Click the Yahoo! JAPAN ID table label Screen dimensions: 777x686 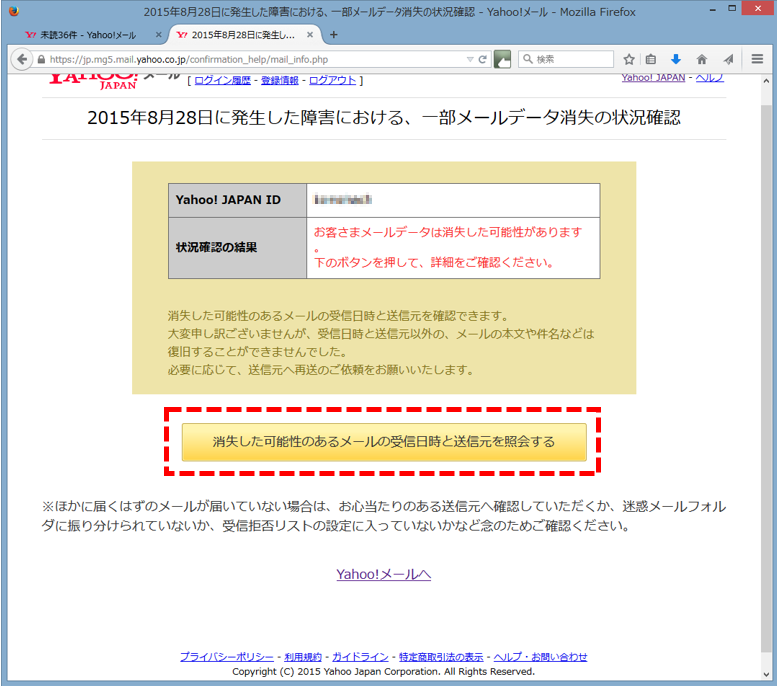pos(228,200)
